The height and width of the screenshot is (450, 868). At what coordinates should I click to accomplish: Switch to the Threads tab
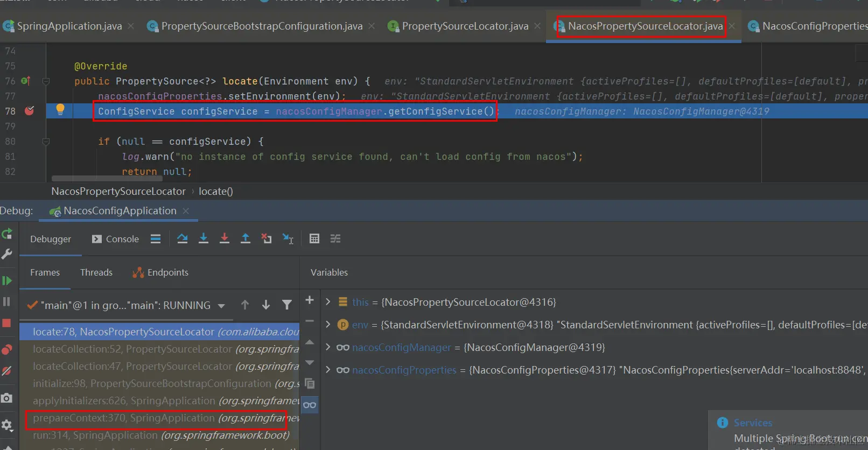click(x=96, y=272)
